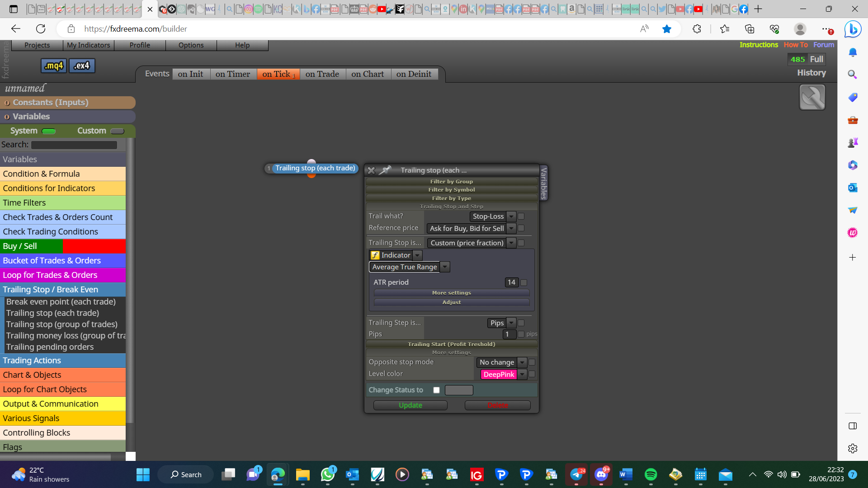This screenshot has height=488, width=868.
Task: Open the Instructions link
Action: coord(759,45)
